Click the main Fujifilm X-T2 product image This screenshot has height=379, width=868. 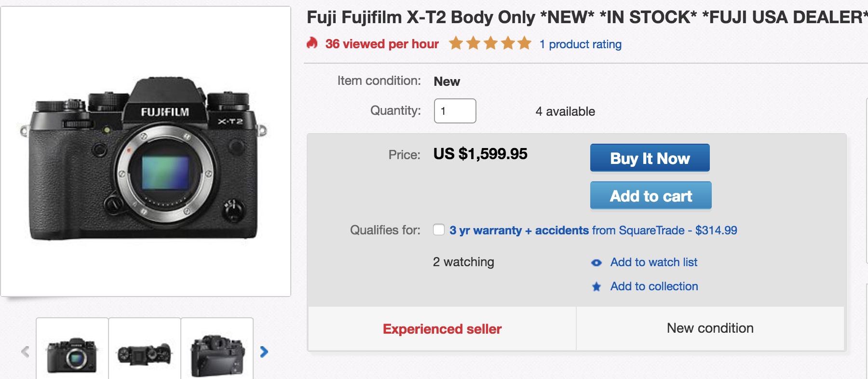click(x=146, y=151)
